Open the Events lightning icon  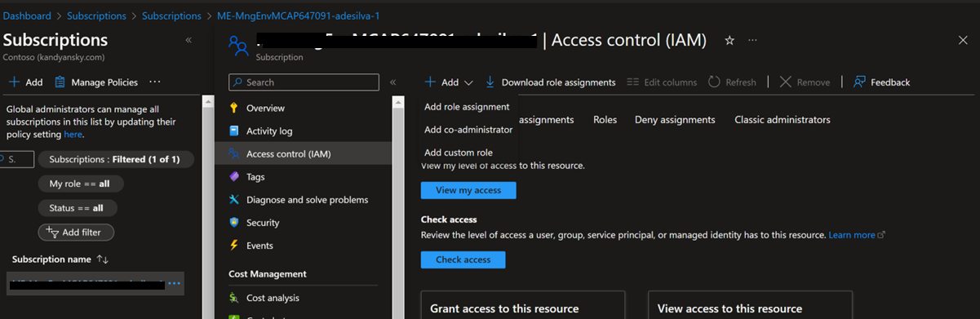click(x=234, y=245)
